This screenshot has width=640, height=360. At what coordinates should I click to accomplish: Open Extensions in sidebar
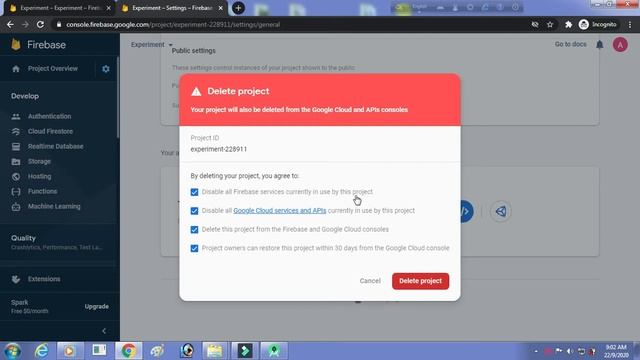[44, 279]
